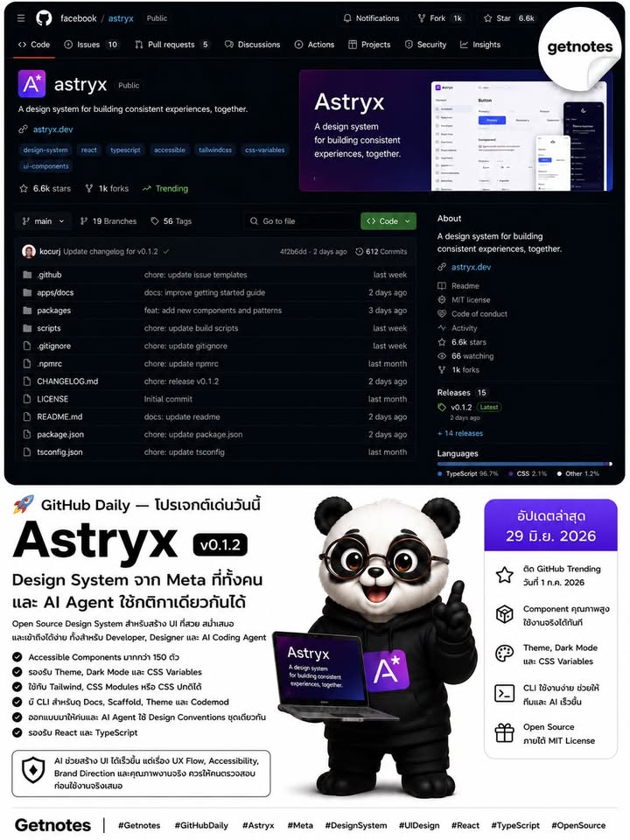630x840 pixels.
Task: Open the LICENSE file
Action: click(52, 399)
